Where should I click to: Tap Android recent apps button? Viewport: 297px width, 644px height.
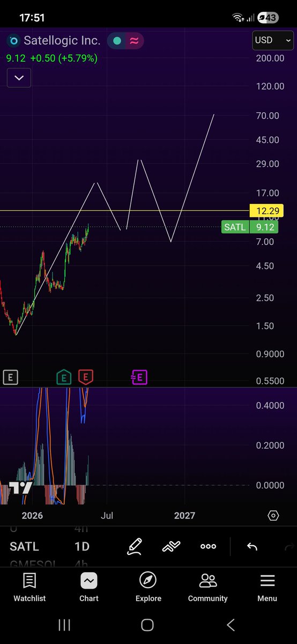[x=64, y=625]
